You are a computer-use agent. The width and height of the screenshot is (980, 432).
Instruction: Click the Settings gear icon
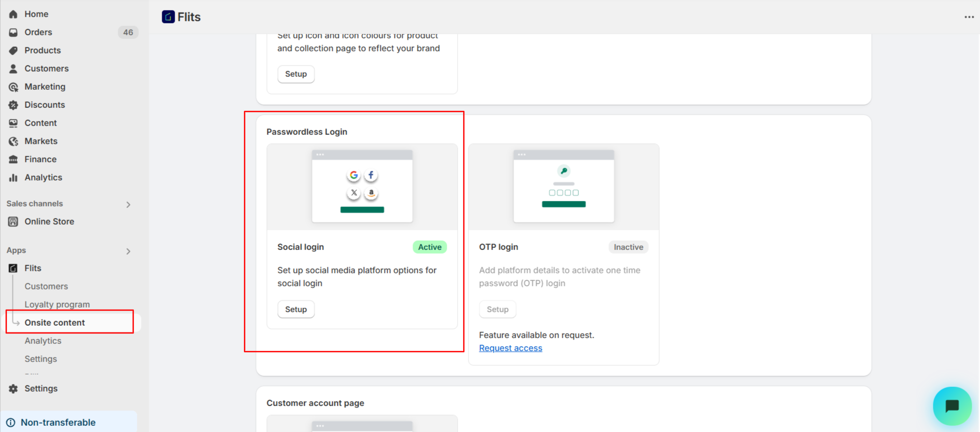coord(13,388)
